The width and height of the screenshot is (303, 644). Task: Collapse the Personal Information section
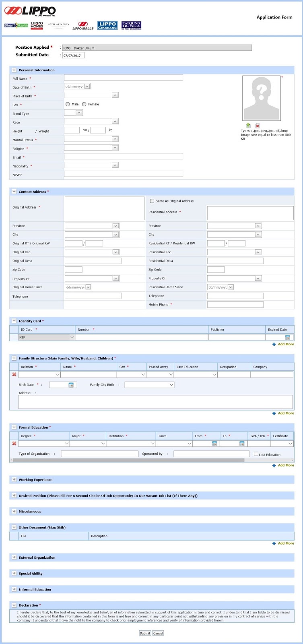click(x=14, y=70)
